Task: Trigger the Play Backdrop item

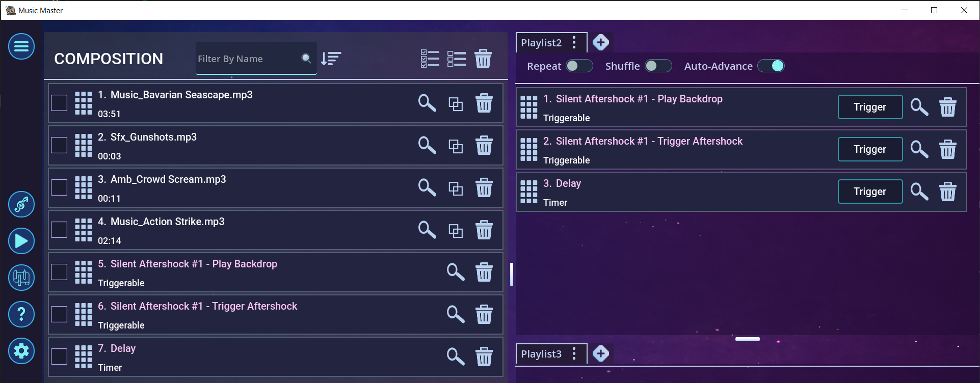Action: tap(869, 107)
